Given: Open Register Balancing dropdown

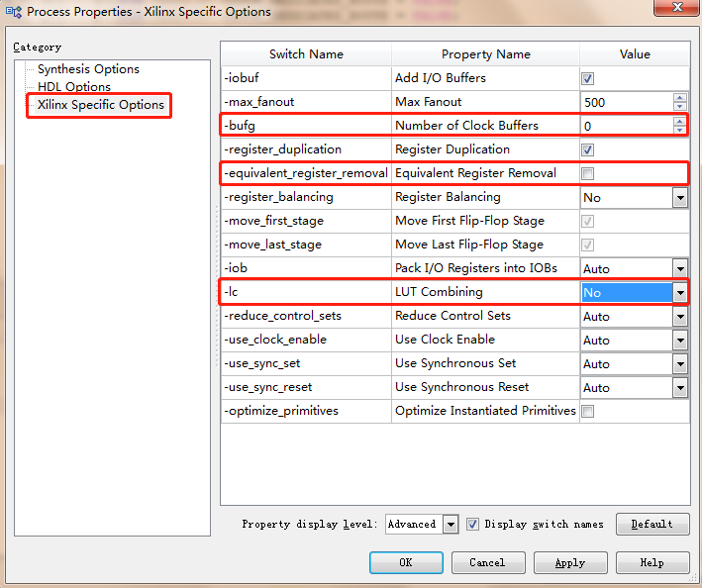Looking at the screenshot, I should [680, 198].
